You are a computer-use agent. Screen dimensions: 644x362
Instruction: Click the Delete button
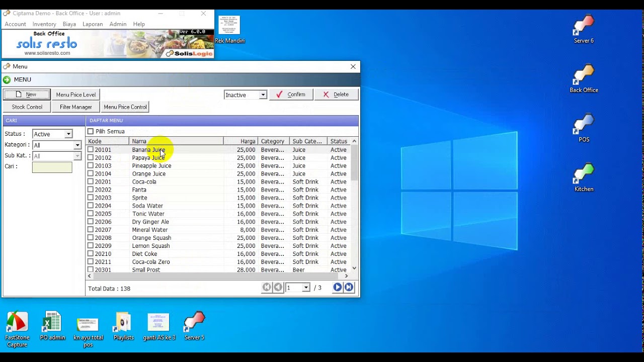(x=336, y=95)
